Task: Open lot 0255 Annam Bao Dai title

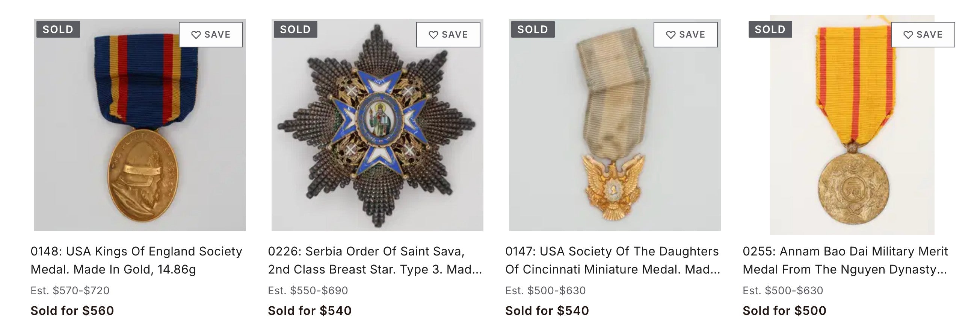Action: pyautogui.click(x=845, y=260)
